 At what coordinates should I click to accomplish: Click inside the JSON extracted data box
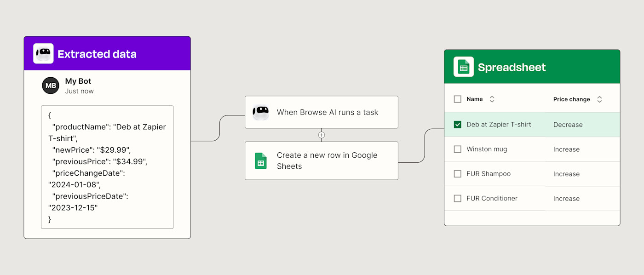[x=107, y=167]
